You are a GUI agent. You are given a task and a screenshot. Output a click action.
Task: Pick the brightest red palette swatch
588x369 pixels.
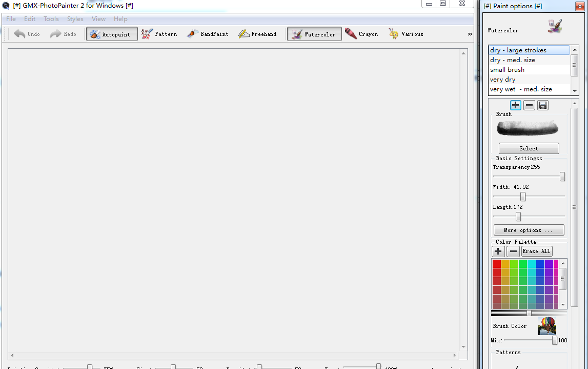(x=497, y=263)
